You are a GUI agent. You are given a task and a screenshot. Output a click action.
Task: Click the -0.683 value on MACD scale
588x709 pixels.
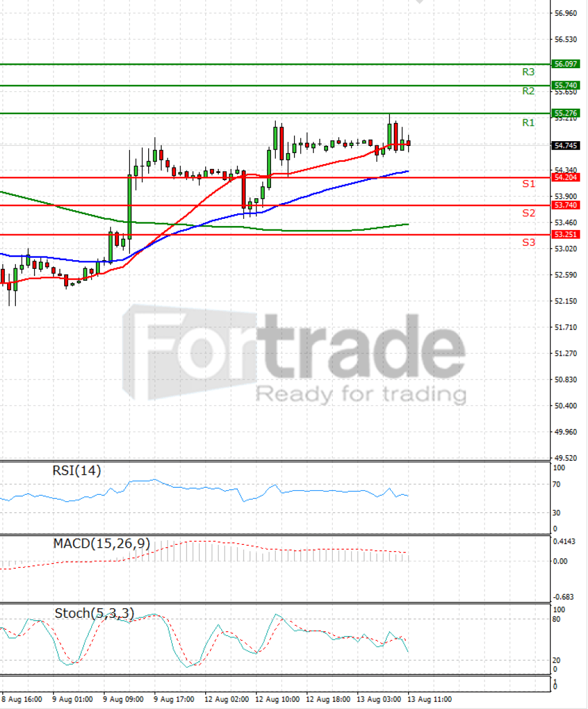(x=564, y=597)
